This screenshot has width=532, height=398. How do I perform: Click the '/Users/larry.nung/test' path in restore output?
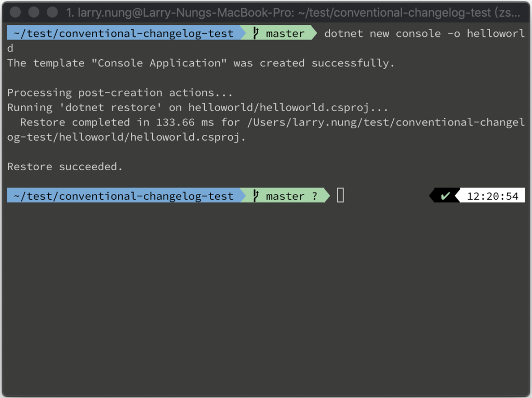[318, 122]
